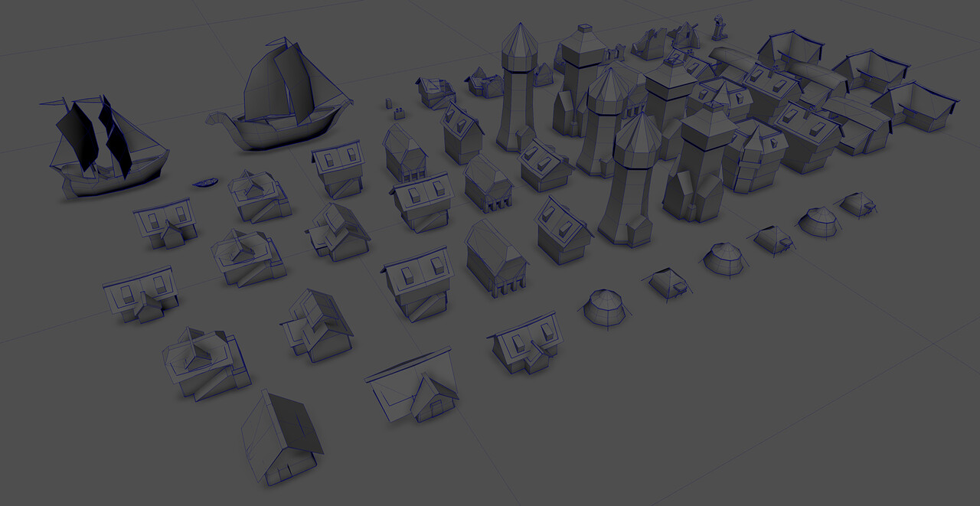
Task: Select the nearest round dome tent
Action: pos(606,308)
